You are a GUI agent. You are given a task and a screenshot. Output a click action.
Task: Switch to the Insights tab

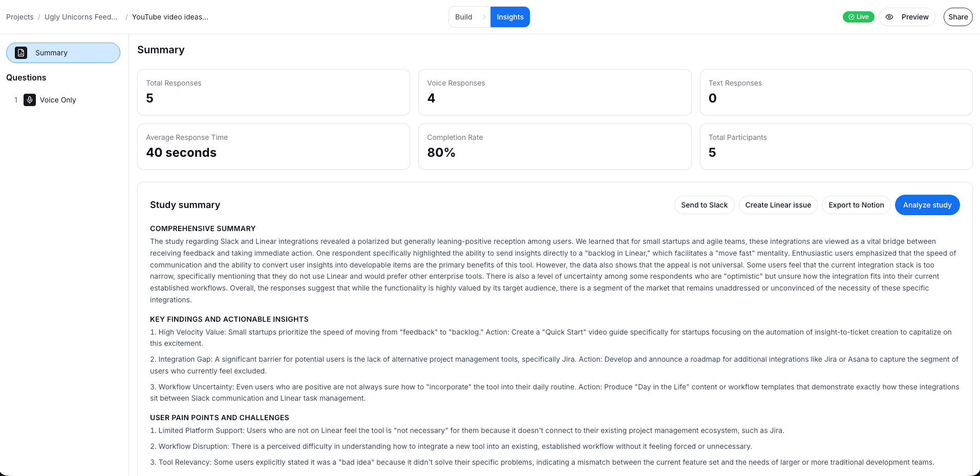tap(510, 17)
